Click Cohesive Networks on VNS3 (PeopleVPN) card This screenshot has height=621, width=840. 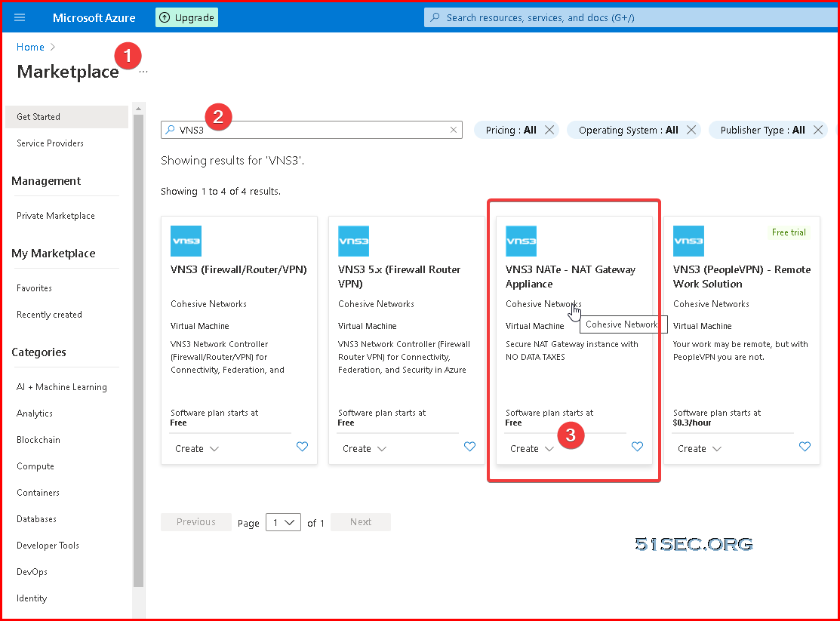[711, 304]
